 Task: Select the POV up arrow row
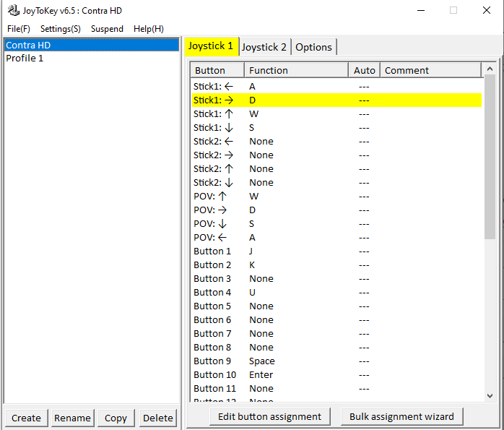click(x=336, y=196)
